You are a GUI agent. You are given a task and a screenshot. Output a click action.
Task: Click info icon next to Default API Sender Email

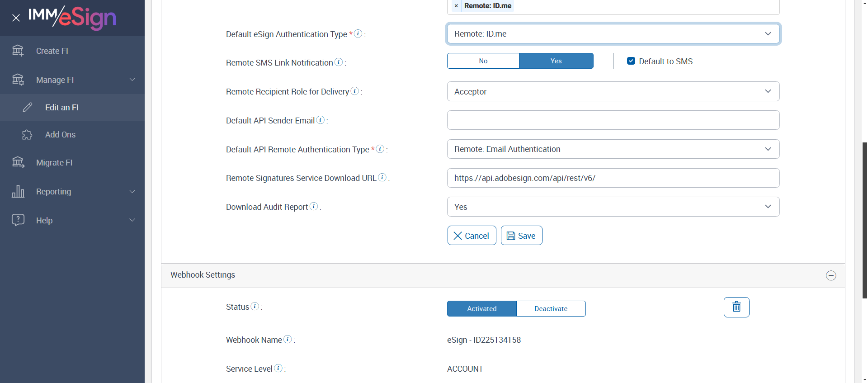(x=321, y=120)
